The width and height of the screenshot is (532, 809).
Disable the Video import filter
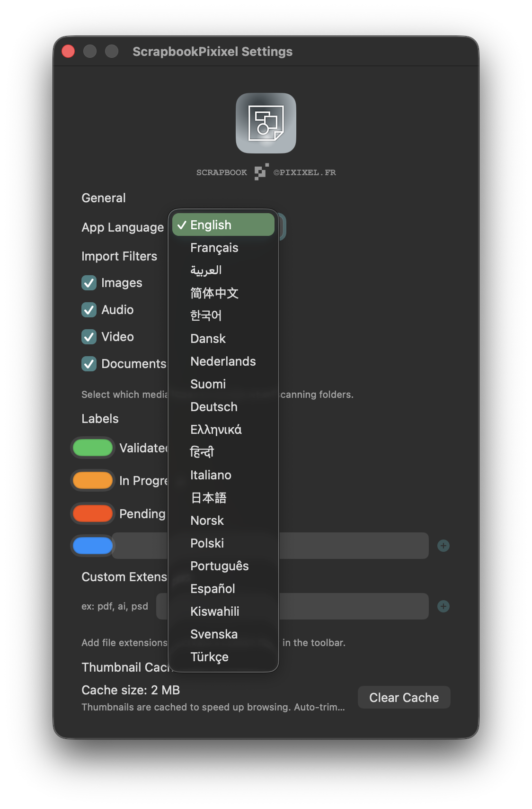pos(89,337)
